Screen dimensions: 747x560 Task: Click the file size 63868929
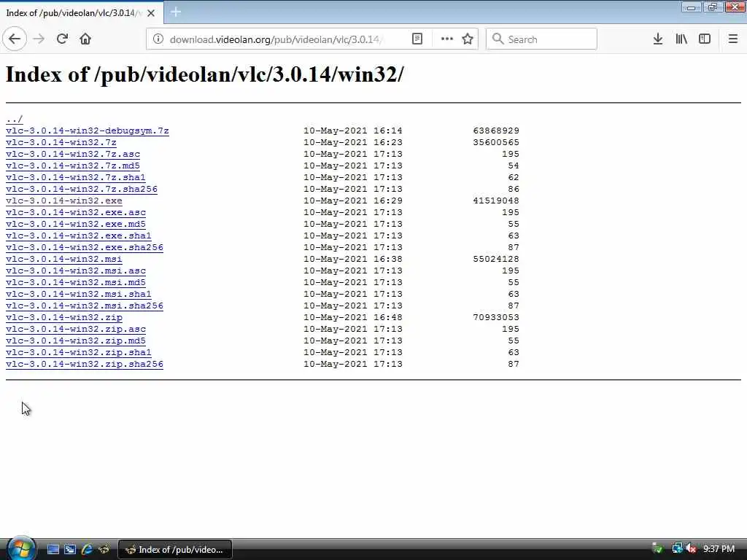pyautogui.click(x=496, y=131)
